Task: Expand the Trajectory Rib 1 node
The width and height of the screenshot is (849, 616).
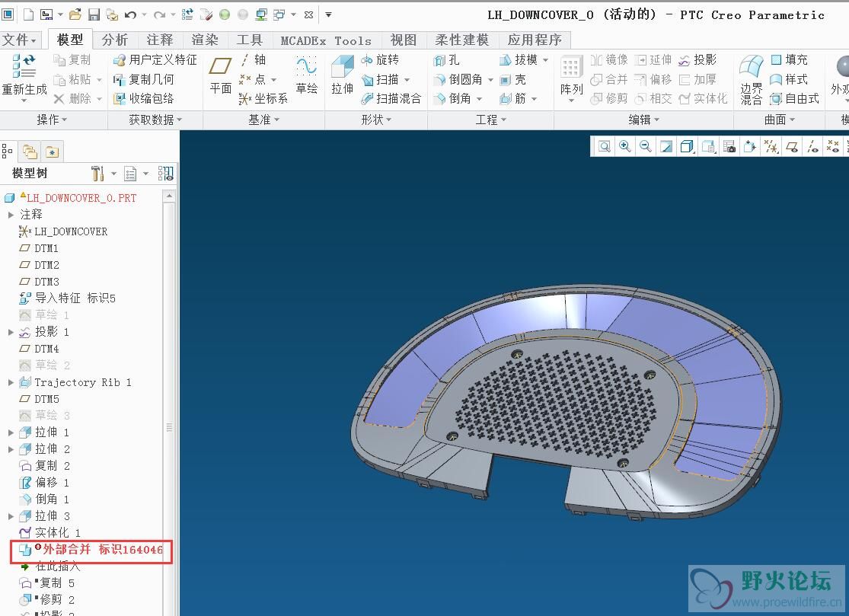Action: coord(11,382)
